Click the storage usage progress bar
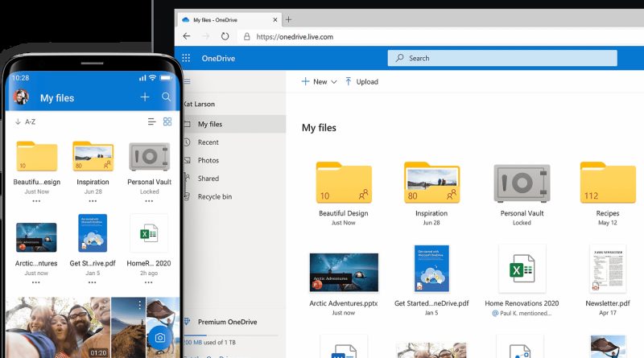Image resolution: width=644 pixels, height=358 pixels. (231, 335)
